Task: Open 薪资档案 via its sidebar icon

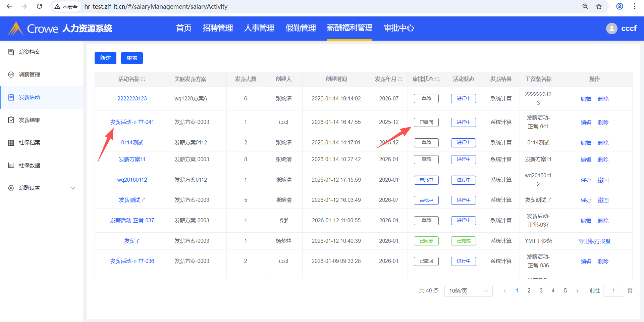Action: pos(11,52)
